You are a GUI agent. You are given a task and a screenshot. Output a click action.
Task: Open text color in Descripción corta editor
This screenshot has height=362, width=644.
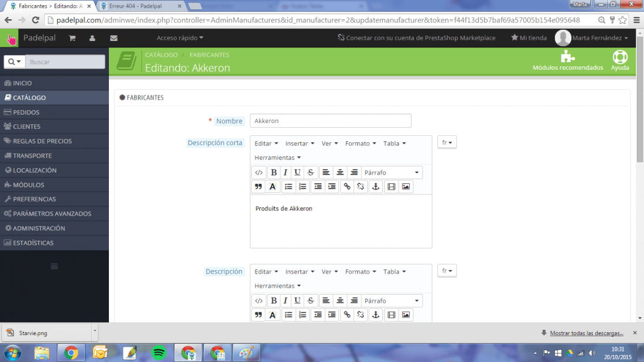272,186
